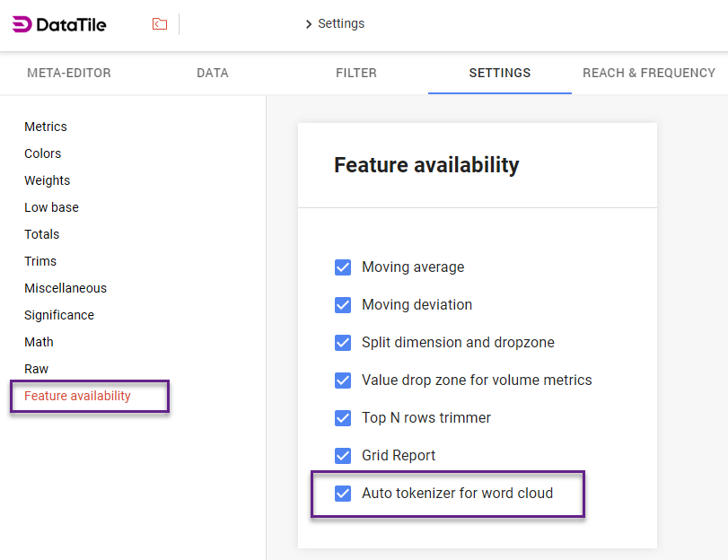Open the red folder icon
The height and width of the screenshot is (560, 728).
point(160,24)
